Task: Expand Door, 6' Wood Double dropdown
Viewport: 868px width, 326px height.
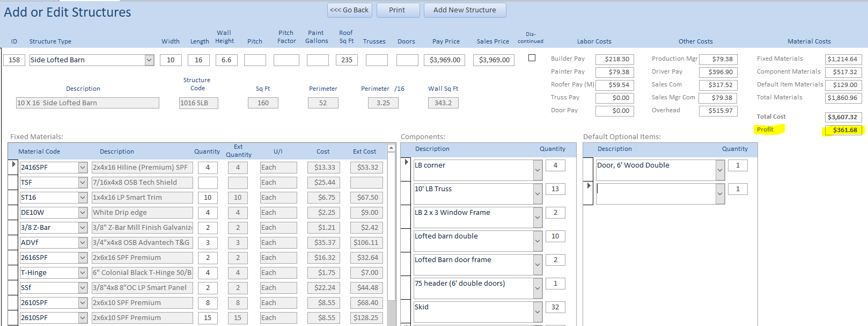Action: (x=720, y=171)
